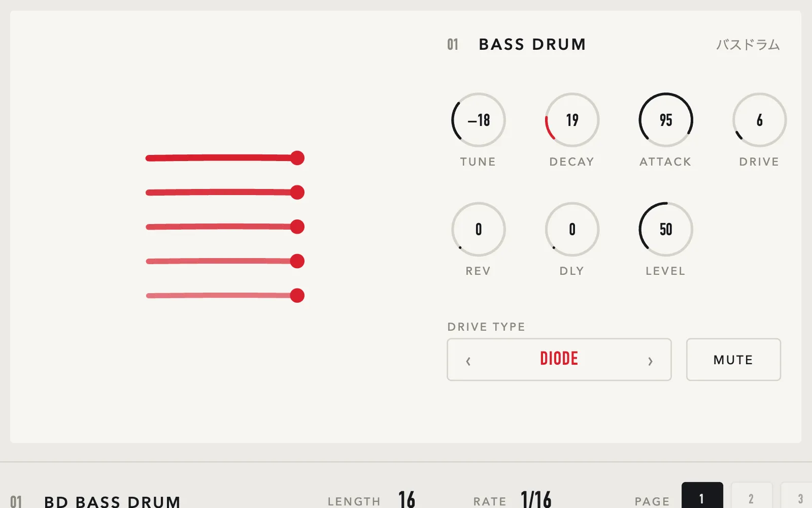Click the 01 number beside BASS DRUM title
The image size is (812, 508).
pos(453,45)
